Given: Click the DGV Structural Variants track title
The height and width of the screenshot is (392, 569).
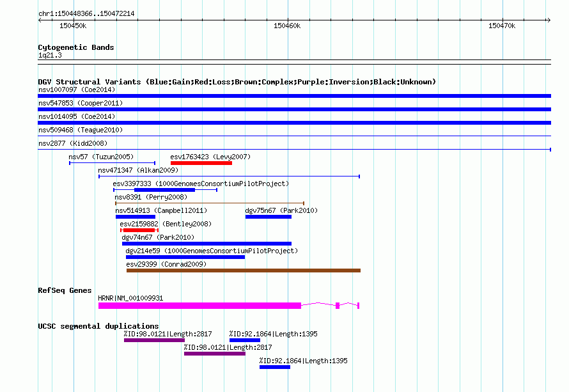Looking at the screenshot, I should click(x=237, y=82).
